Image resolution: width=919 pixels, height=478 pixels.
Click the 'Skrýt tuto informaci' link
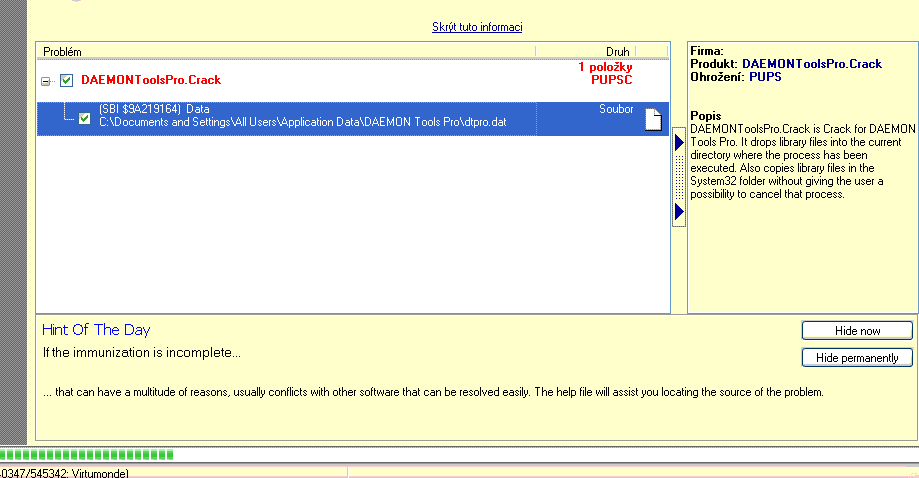click(x=477, y=27)
